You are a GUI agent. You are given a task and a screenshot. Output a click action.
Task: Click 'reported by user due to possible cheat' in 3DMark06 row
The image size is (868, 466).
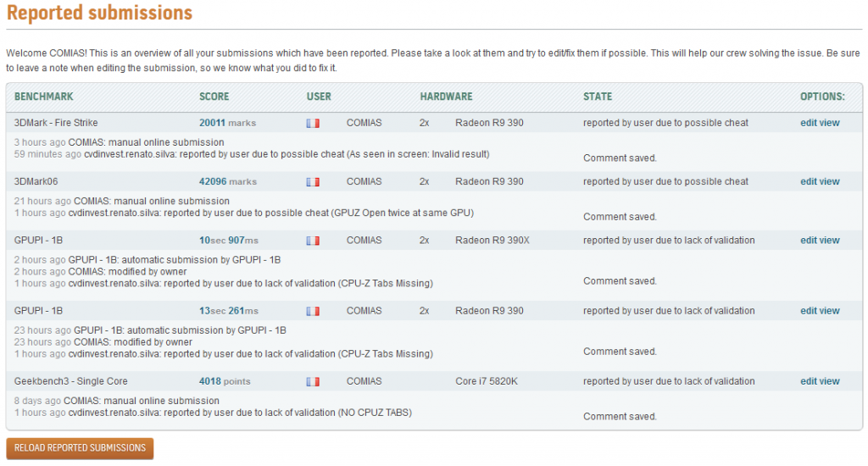tap(665, 181)
